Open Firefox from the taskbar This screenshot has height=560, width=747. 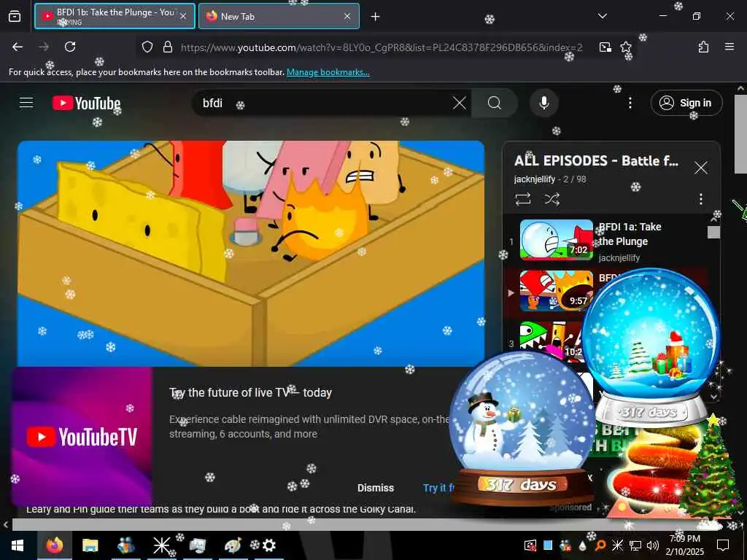pos(55,545)
